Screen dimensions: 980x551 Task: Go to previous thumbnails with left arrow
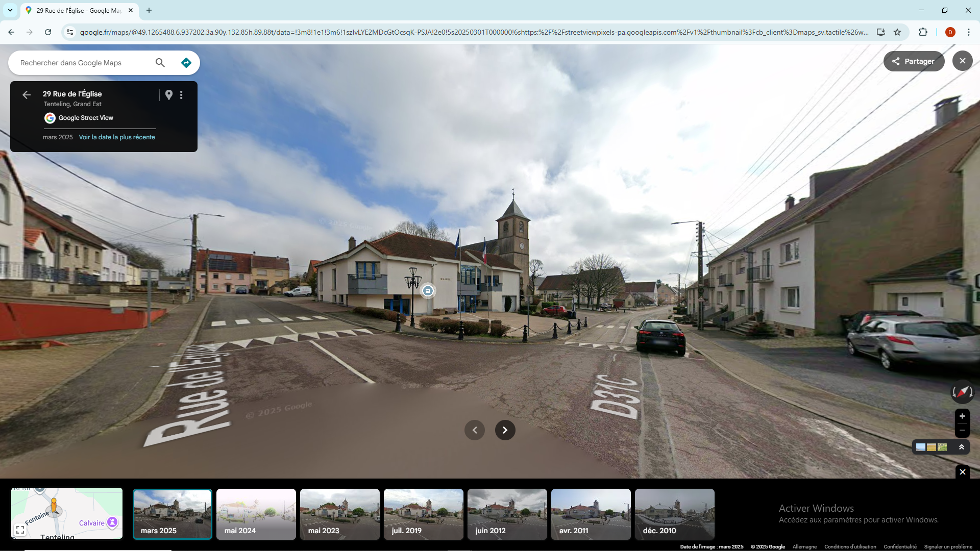(475, 430)
